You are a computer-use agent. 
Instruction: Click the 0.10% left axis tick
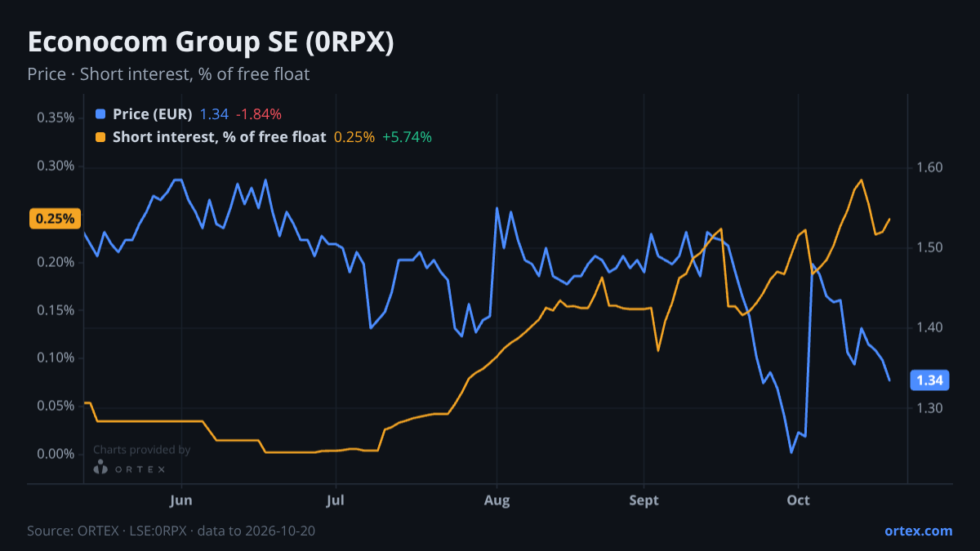coord(56,358)
